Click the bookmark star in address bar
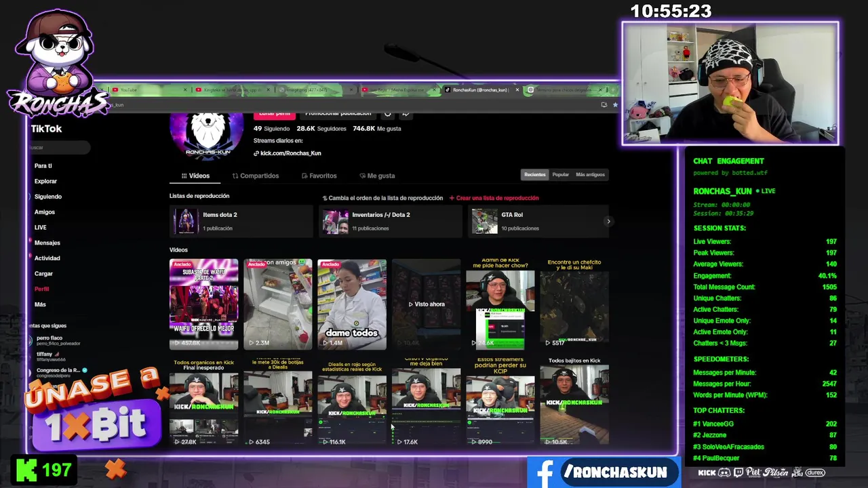 (x=615, y=104)
